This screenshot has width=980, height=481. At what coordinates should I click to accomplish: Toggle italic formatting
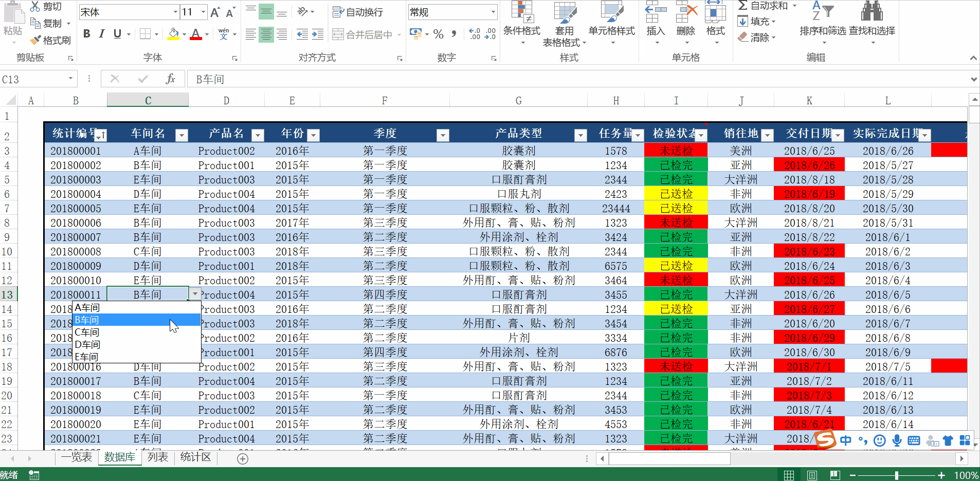click(102, 34)
